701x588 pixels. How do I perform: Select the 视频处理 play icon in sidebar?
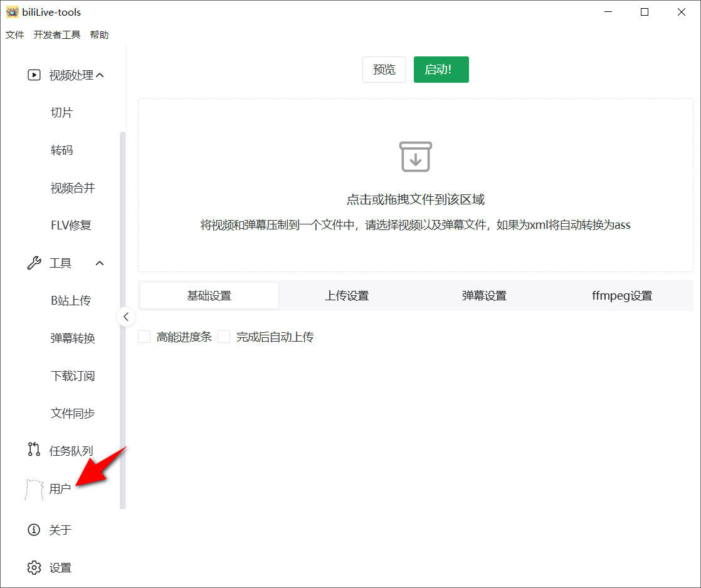pyautogui.click(x=33, y=74)
